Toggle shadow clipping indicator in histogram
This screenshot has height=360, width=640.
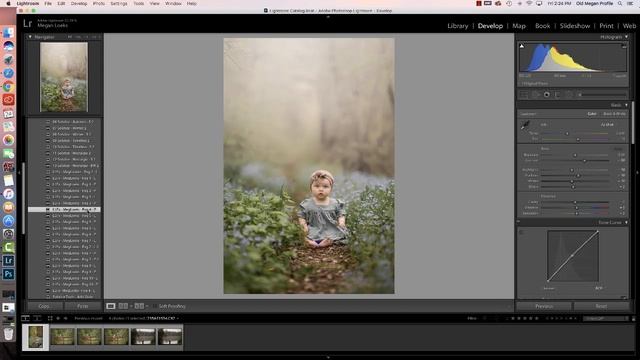pos(522,46)
